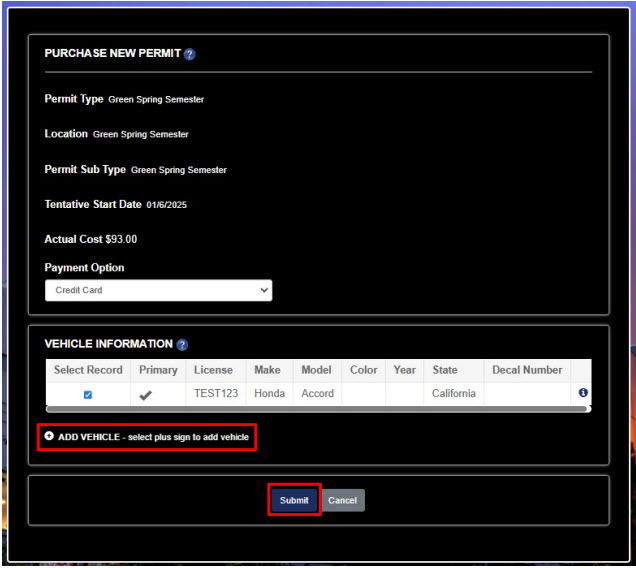Click the Color column header
The width and height of the screenshot is (636, 568).
[x=363, y=370]
